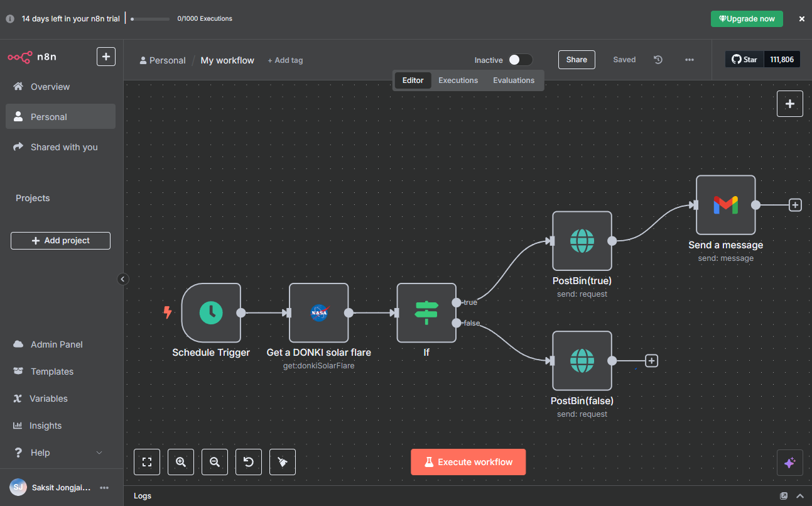Open the Gmail Send a message node
The width and height of the screenshot is (812, 506).
pyautogui.click(x=725, y=205)
